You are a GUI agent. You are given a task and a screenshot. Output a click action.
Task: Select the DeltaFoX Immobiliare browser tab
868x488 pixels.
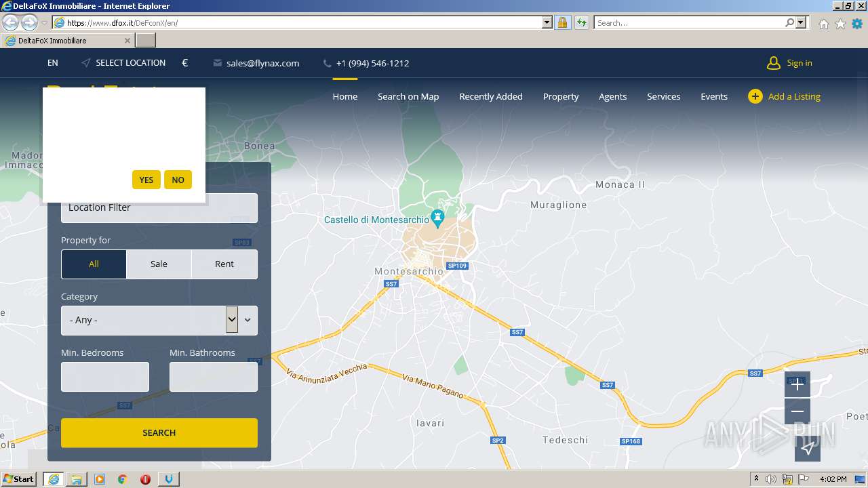(x=67, y=41)
